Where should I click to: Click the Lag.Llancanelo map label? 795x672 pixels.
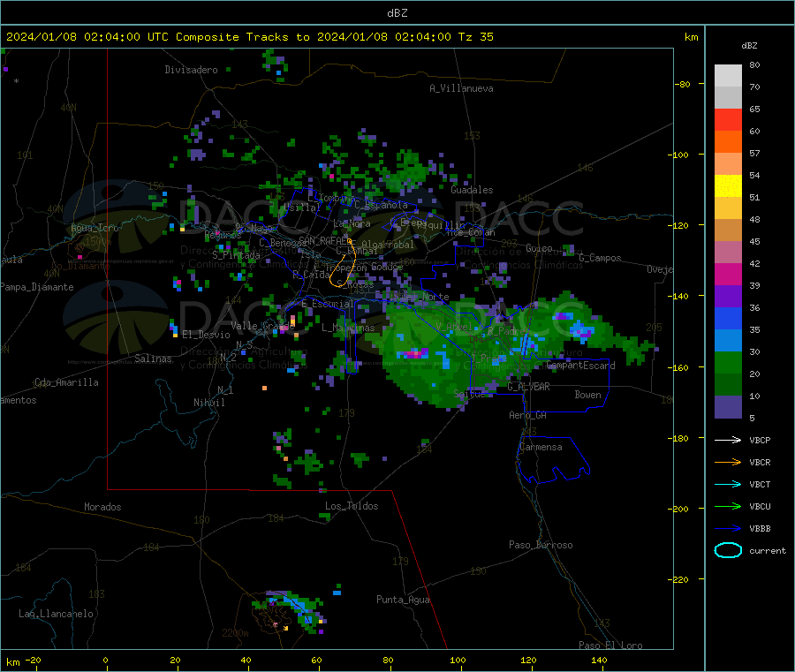[x=57, y=614]
